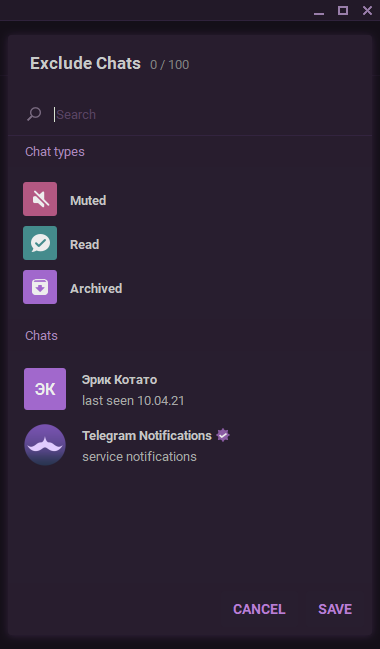The width and height of the screenshot is (380, 649).
Task: Select the Muted speaker icon
Action: coord(40,199)
